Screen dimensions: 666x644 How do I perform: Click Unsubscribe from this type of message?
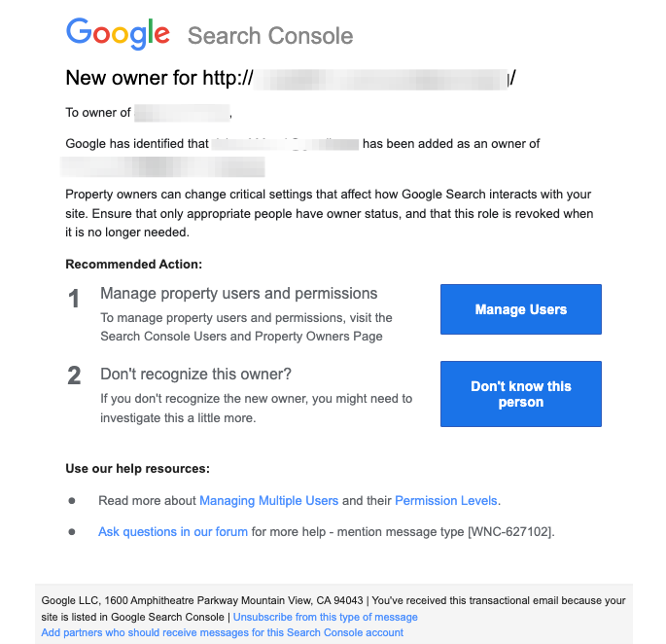click(326, 617)
